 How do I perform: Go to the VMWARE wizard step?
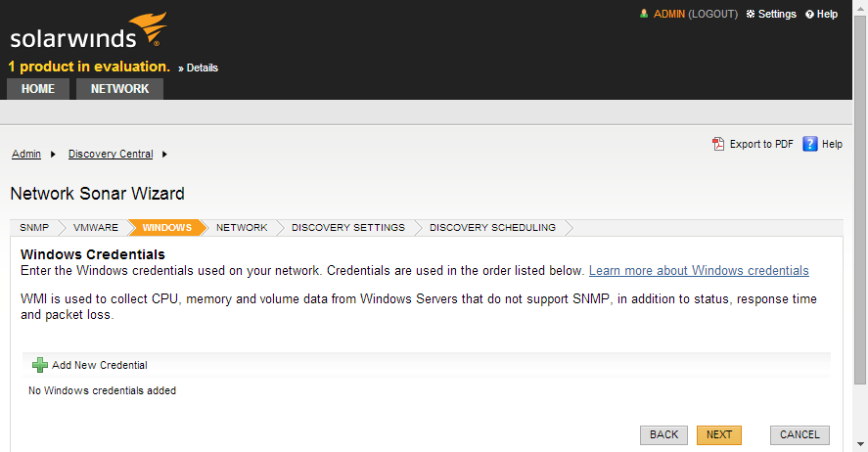point(96,227)
